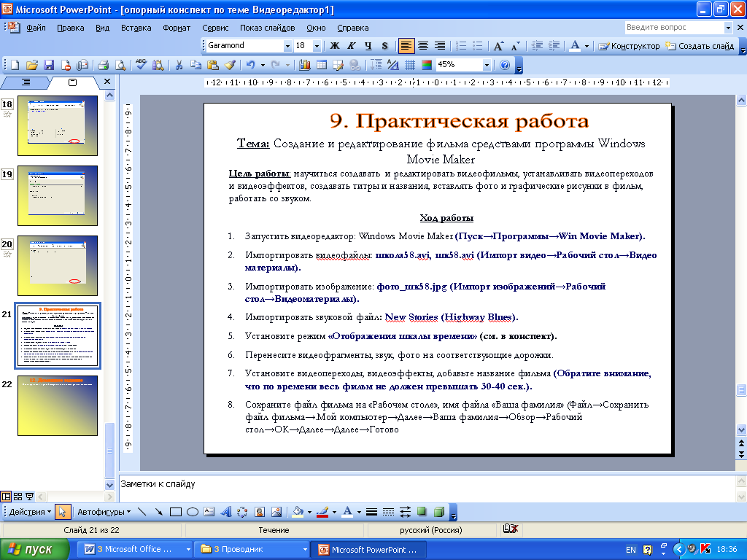The width and height of the screenshot is (747, 560).
Task: Start slide show from current slide
Action: [29, 497]
